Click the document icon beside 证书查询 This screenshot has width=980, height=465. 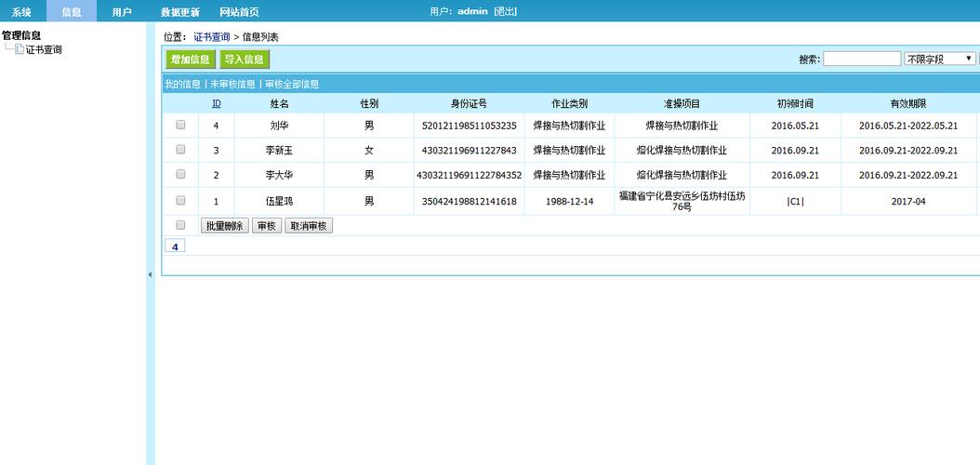pyautogui.click(x=20, y=49)
